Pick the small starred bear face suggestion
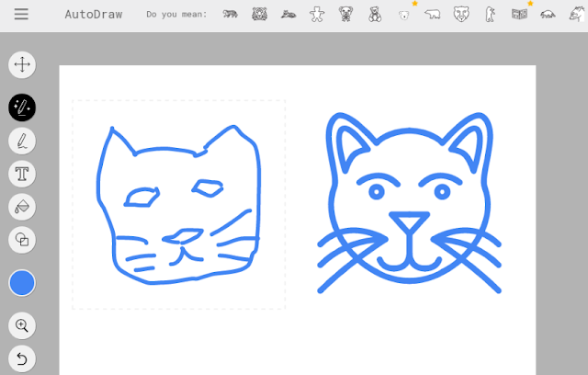 404,15
